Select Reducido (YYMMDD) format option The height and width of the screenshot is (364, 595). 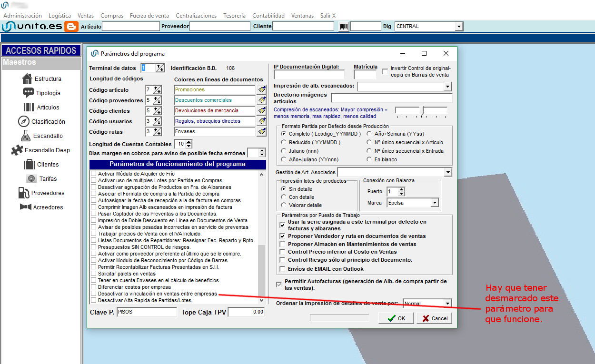pyautogui.click(x=284, y=142)
